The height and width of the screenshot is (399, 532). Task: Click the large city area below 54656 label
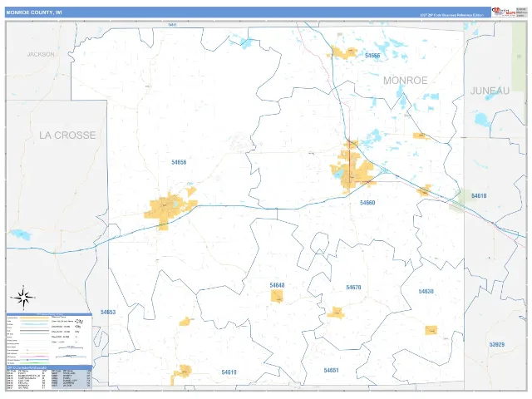point(168,209)
